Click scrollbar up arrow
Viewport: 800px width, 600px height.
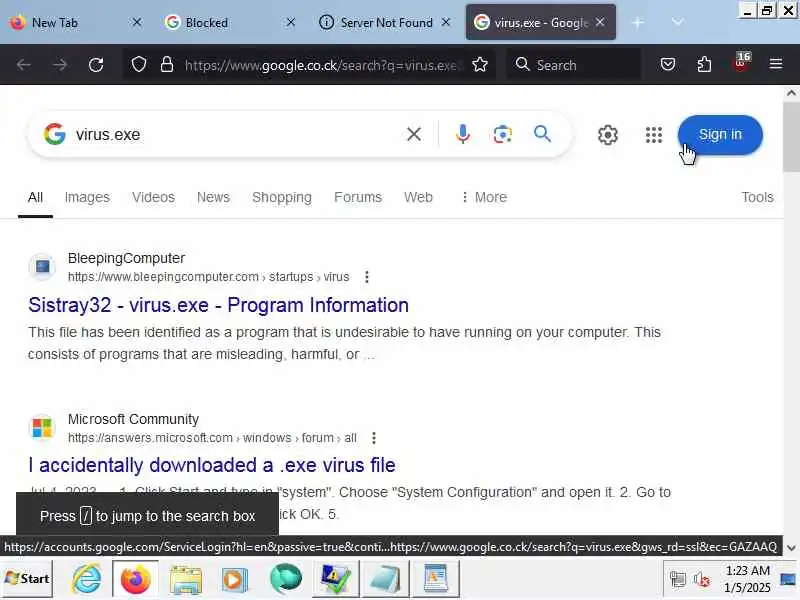click(791, 93)
